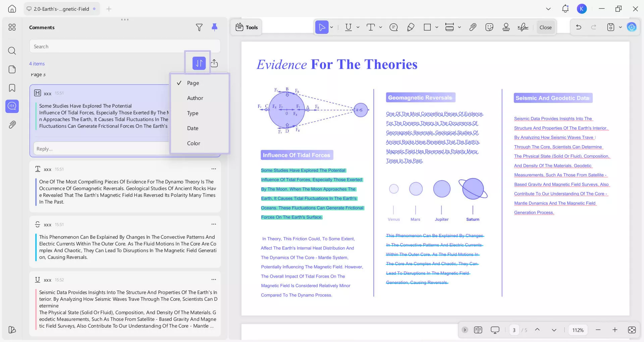
Task: Toggle the pin on the Comments panel
Action: point(215,27)
